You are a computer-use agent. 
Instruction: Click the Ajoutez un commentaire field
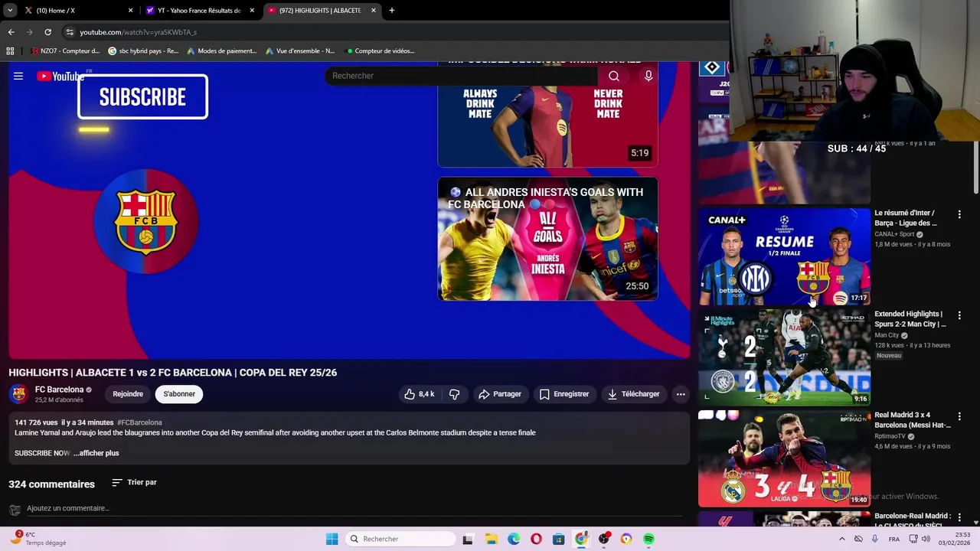click(x=352, y=508)
